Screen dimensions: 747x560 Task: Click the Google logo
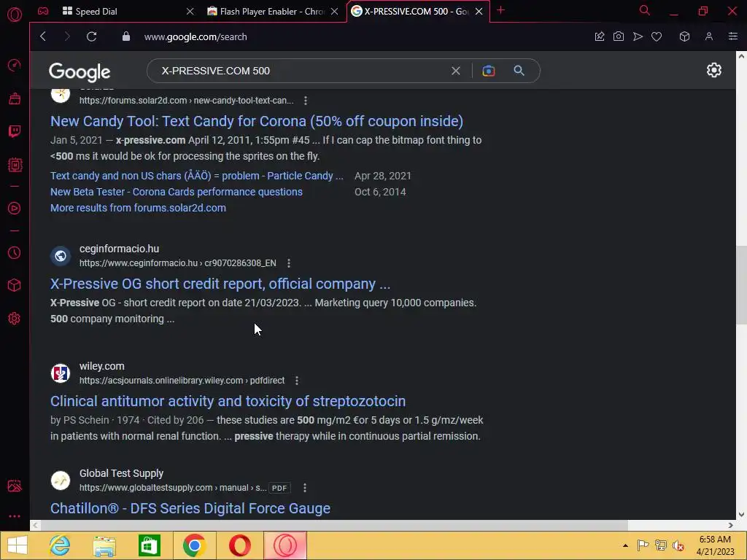point(80,72)
